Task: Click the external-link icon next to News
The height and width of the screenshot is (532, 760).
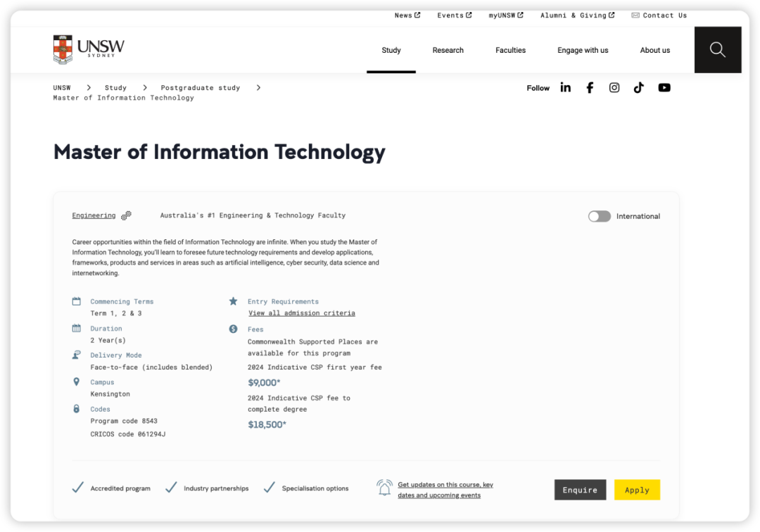Action: 417,15
